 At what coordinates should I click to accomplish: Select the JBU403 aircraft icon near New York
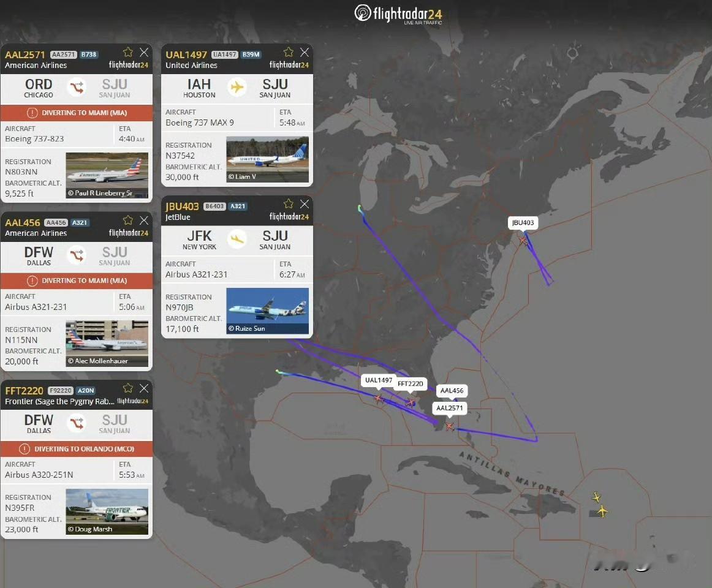pos(523,239)
